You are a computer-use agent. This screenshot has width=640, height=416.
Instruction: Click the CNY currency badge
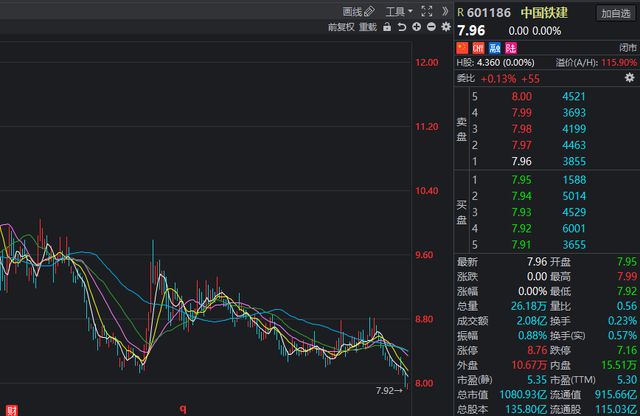pos(478,47)
